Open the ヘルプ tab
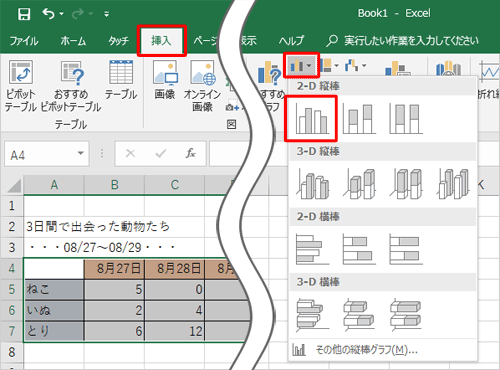 291,41
